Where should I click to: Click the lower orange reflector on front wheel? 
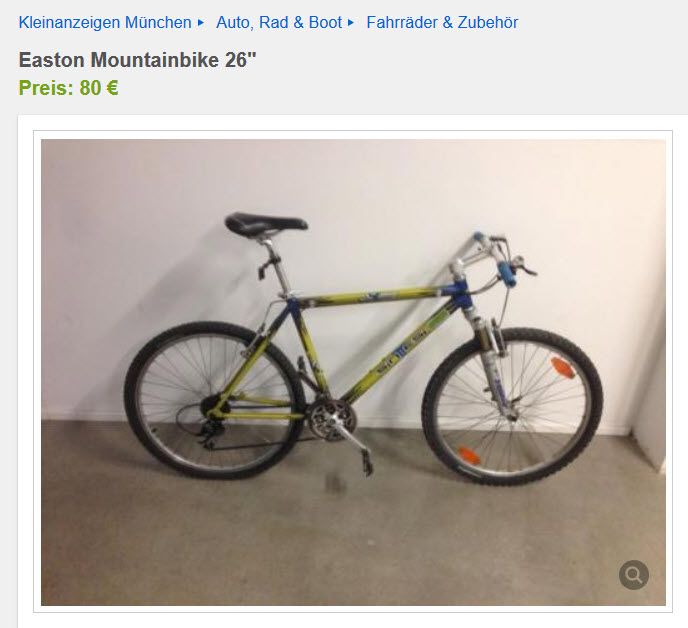click(x=469, y=455)
